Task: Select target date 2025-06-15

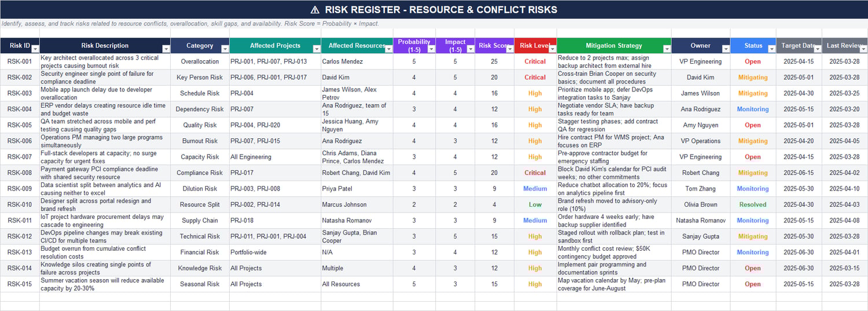Action: 799,173
